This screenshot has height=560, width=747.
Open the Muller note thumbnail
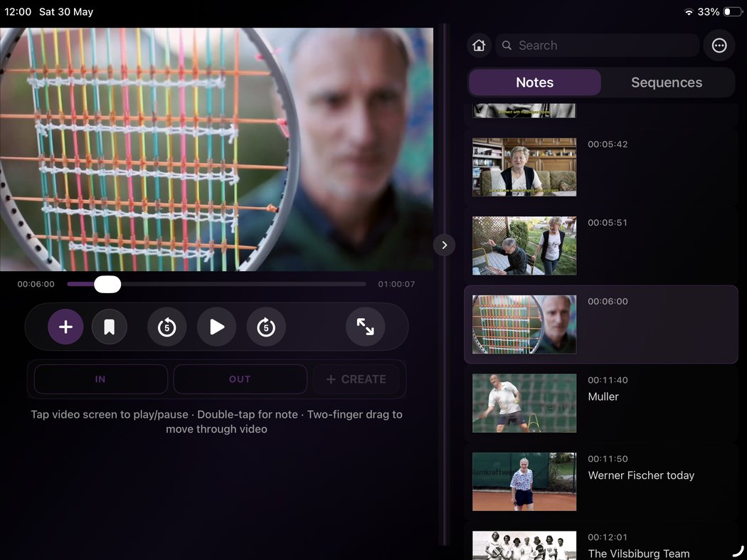(524, 403)
